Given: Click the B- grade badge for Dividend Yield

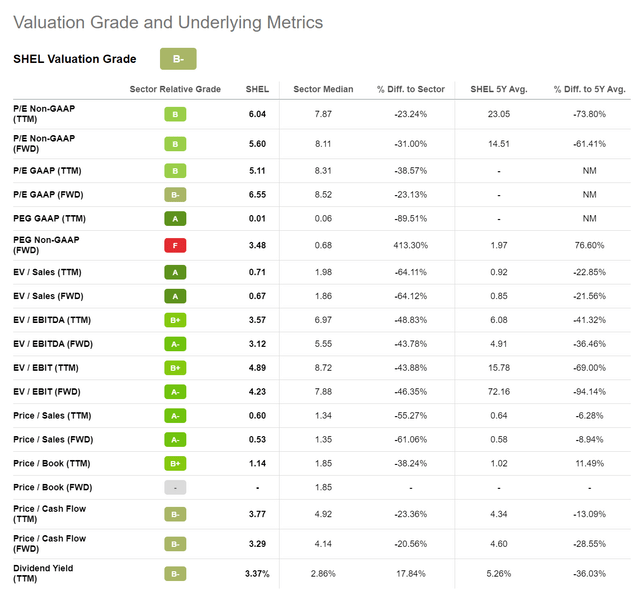Looking at the screenshot, I should click(x=175, y=574).
